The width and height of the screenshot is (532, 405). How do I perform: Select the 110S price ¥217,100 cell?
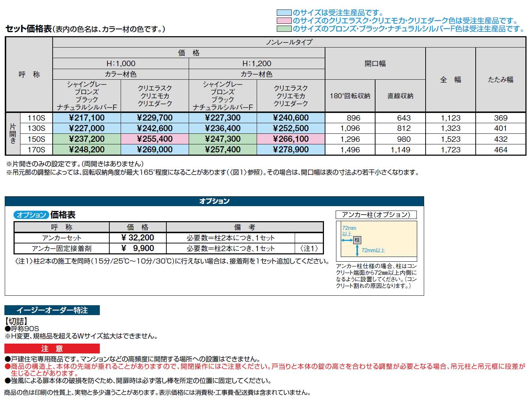[87, 118]
